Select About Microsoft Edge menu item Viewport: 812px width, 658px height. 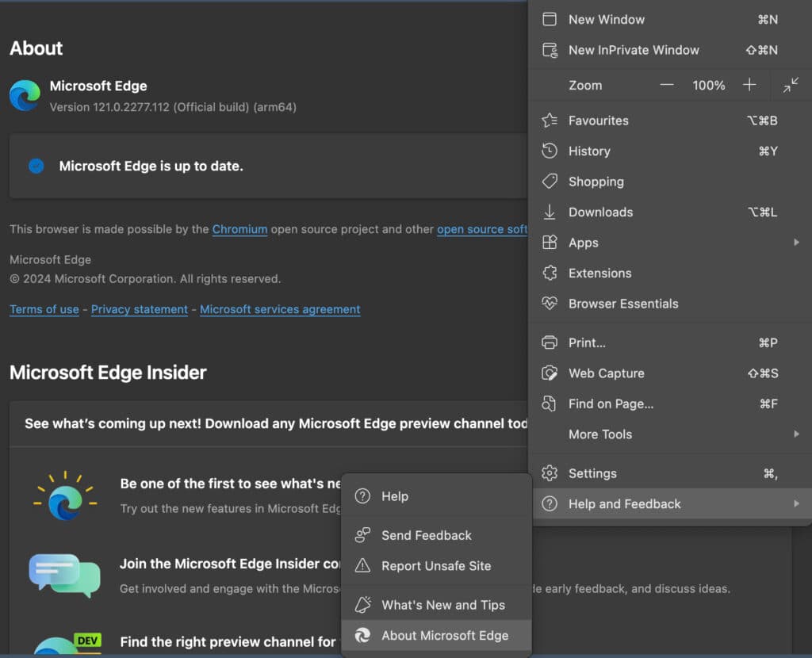[x=444, y=635]
